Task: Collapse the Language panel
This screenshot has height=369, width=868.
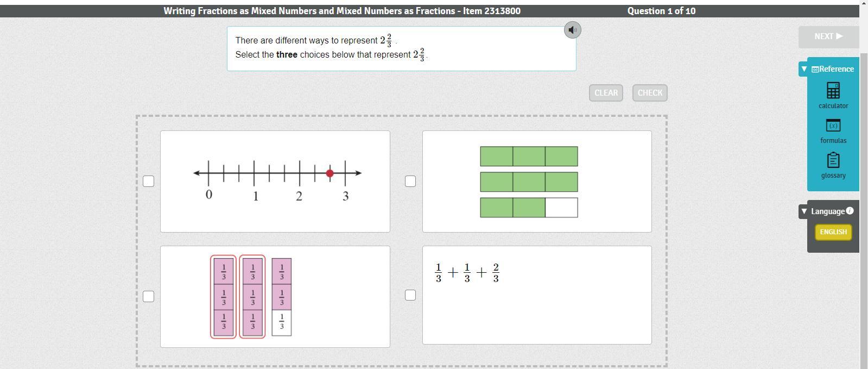Action: 804,211
